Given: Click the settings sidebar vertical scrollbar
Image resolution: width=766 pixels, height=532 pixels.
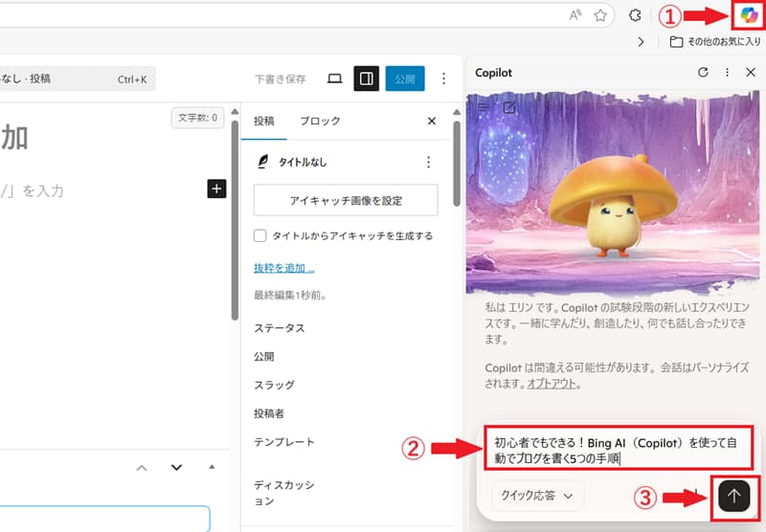Looking at the screenshot, I should (x=457, y=164).
